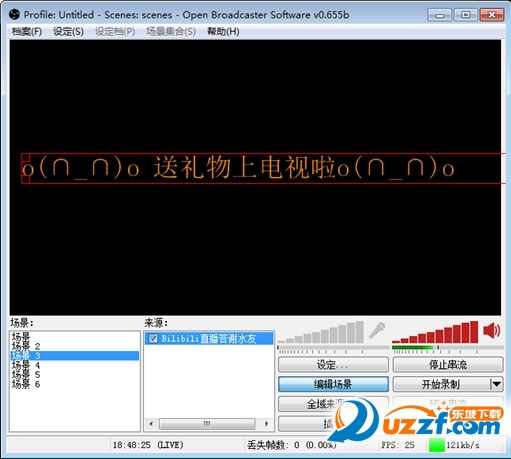The height and width of the screenshot is (459, 511).
Task: Click the sources list horizontal scrollbar thumb
Action: pos(207,424)
